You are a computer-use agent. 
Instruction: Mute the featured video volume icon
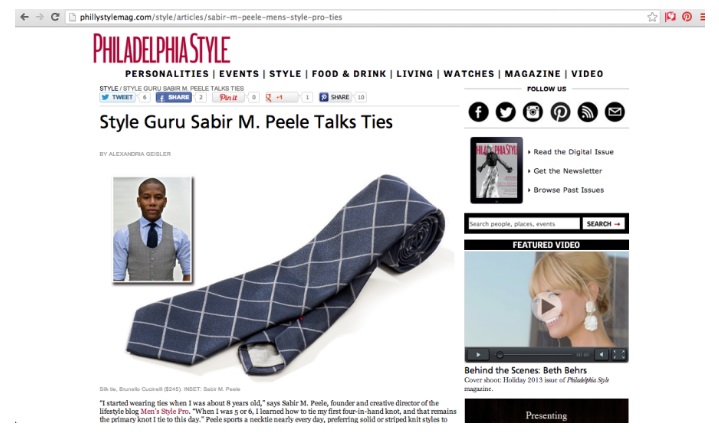pyautogui.click(x=601, y=354)
